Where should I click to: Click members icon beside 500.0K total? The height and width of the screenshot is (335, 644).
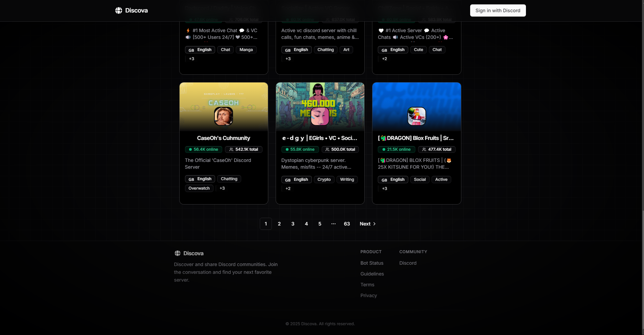click(327, 149)
